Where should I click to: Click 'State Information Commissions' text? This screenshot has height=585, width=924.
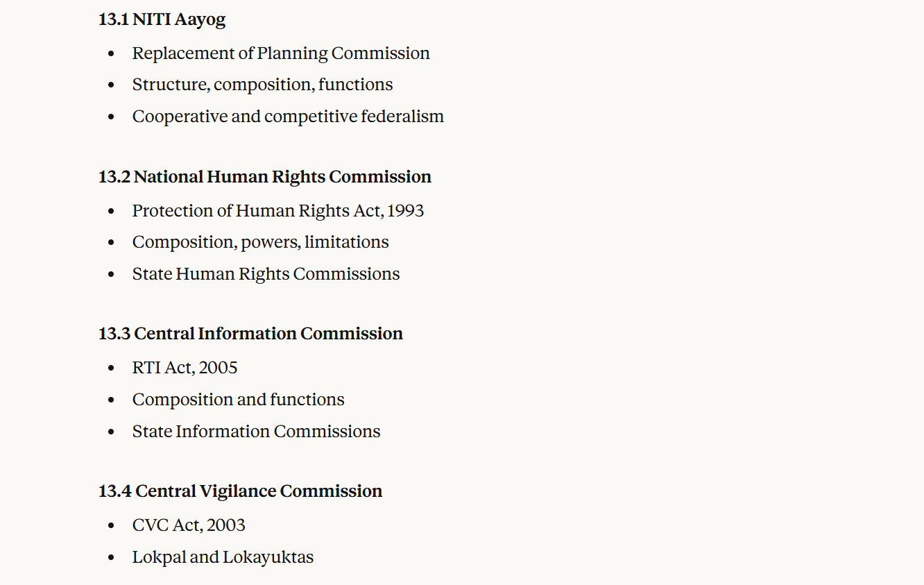click(256, 432)
